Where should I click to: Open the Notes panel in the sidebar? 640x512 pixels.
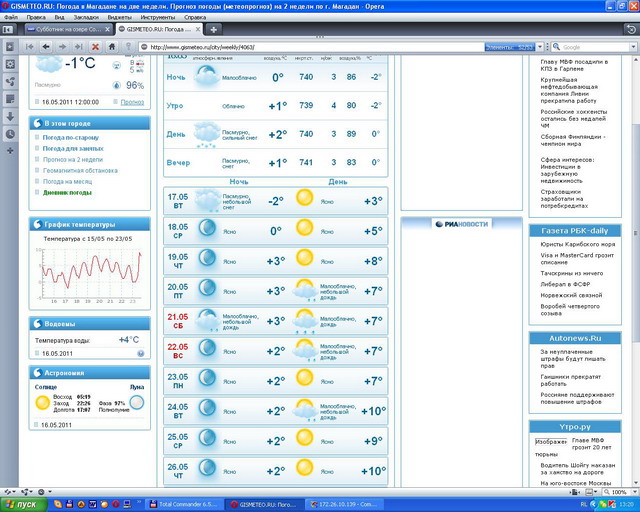coord(9,98)
